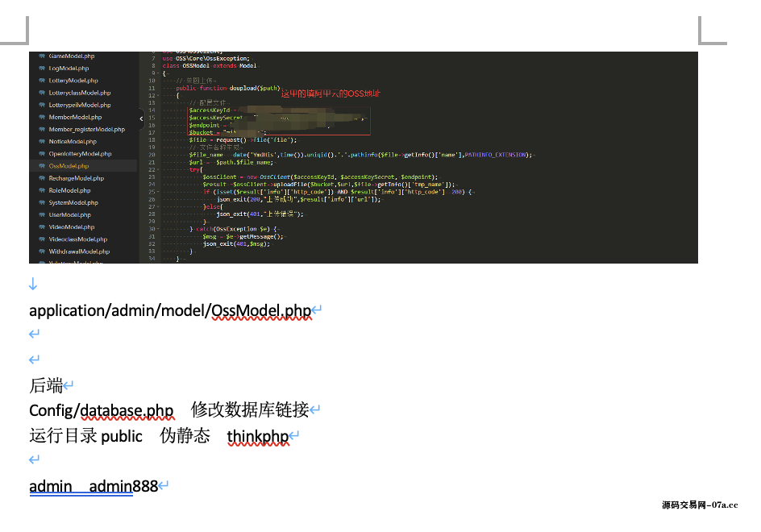Screen dimensions: 761x532
Task: Click the PHP file icon beside GameModel.php
Action: (40, 56)
